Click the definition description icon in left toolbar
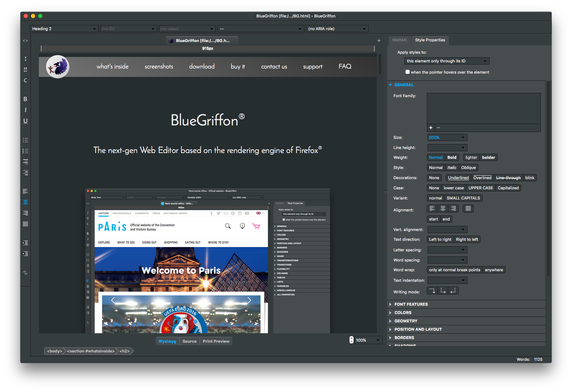Image resolution: width=572 pixels, height=392 pixels. (x=25, y=173)
